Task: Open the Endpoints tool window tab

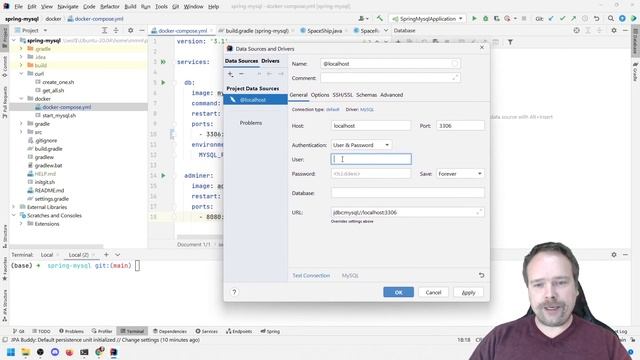Action: [x=239, y=331]
